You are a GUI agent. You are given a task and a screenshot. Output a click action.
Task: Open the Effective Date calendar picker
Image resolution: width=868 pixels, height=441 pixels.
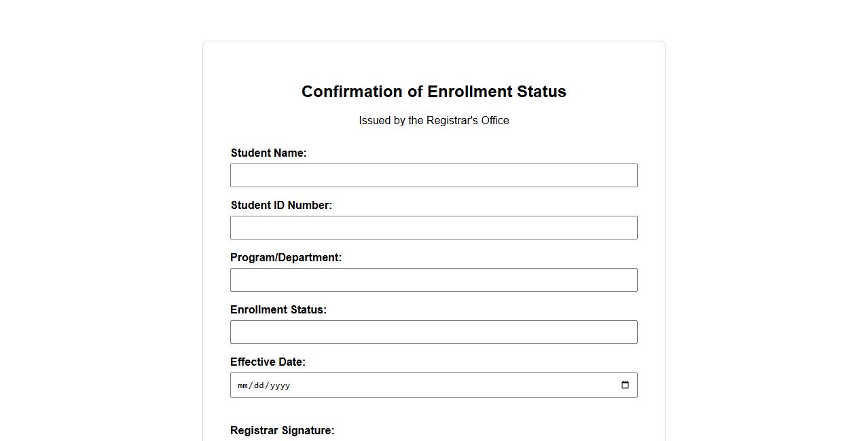(625, 385)
